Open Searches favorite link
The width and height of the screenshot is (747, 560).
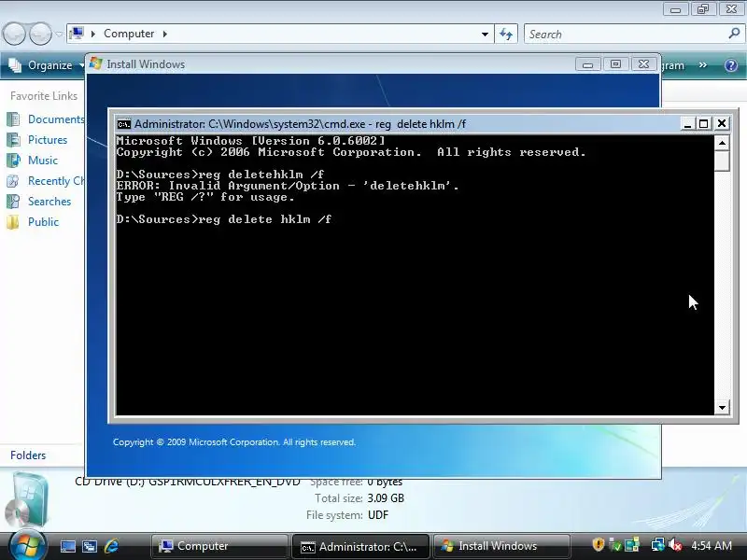point(49,201)
